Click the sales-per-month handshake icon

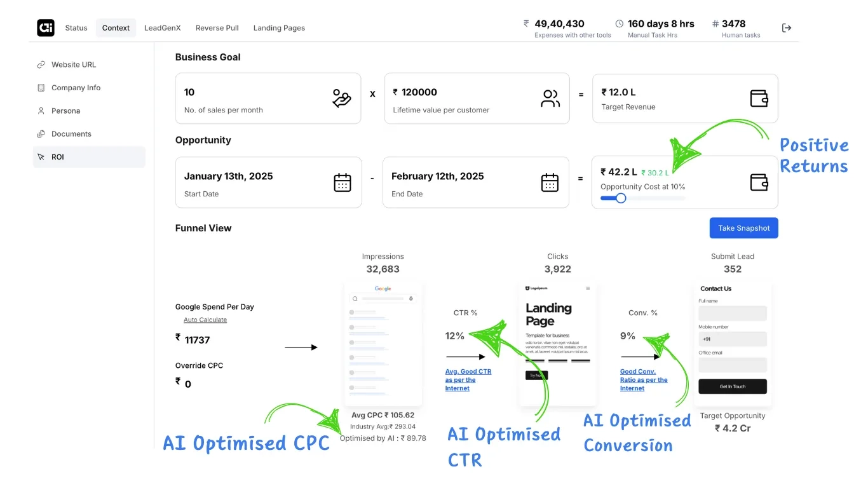click(x=342, y=98)
